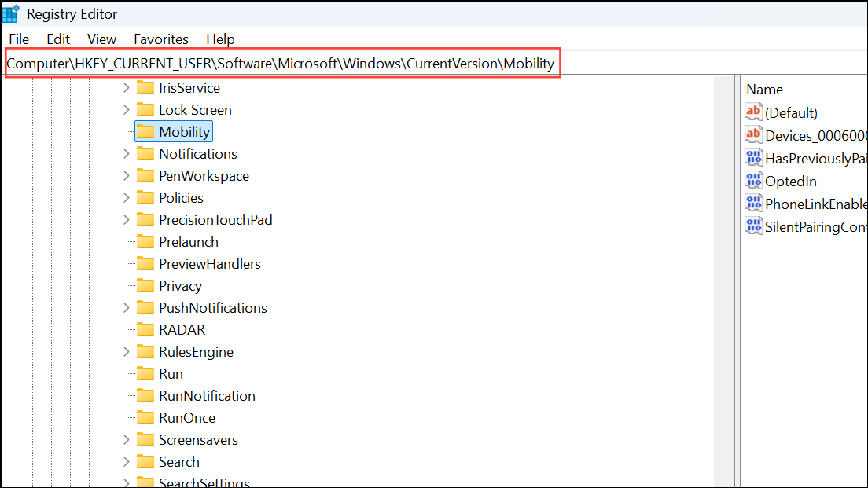The width and height of the screenshot is (868, 488).
Task: Open the Help menu
Action: click(x=220, y=39)
